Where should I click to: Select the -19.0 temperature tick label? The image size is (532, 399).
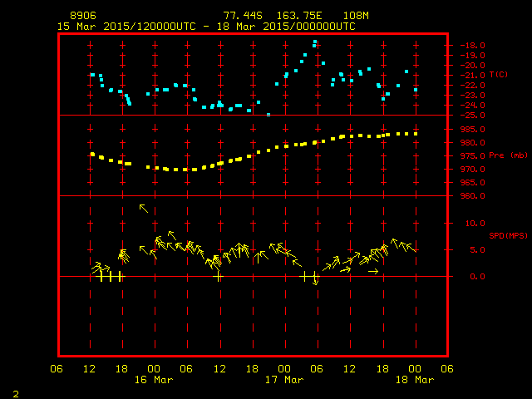(473, 56)
